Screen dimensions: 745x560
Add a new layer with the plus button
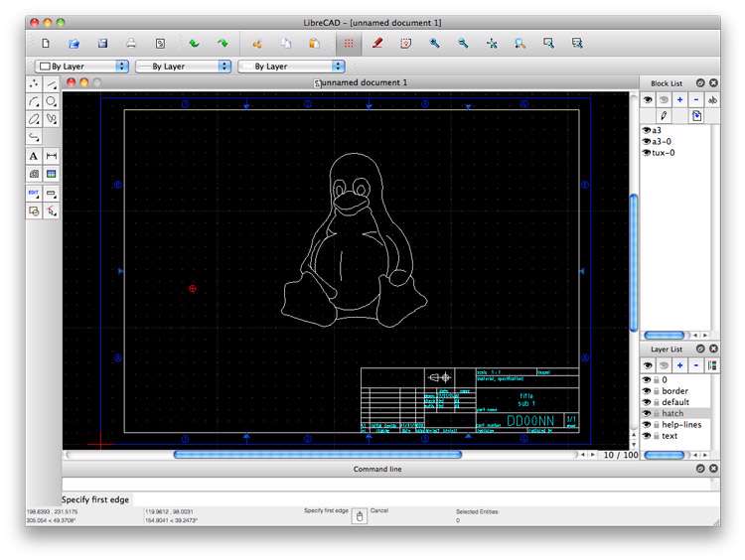[x=679, y=365]
